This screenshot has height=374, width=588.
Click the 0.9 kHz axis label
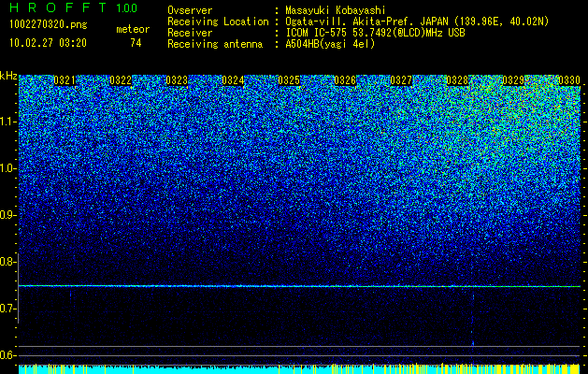[6, 215]
